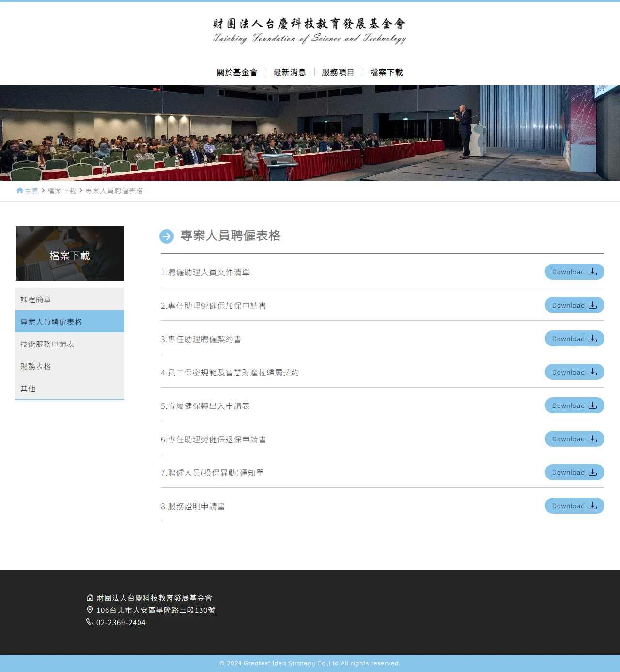Download 1.聘僱助理人員文件清單
Image resolution: width=620 pixels, height=672 pixels.
tap(574, 272)
